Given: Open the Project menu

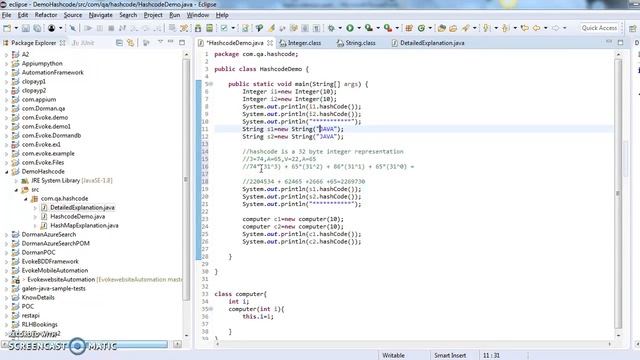Looking at the screenshot, I should 153,15.
